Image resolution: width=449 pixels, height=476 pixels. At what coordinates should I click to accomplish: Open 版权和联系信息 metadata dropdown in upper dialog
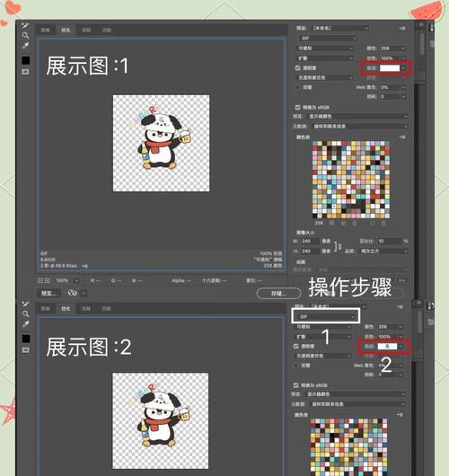[360, 127]
